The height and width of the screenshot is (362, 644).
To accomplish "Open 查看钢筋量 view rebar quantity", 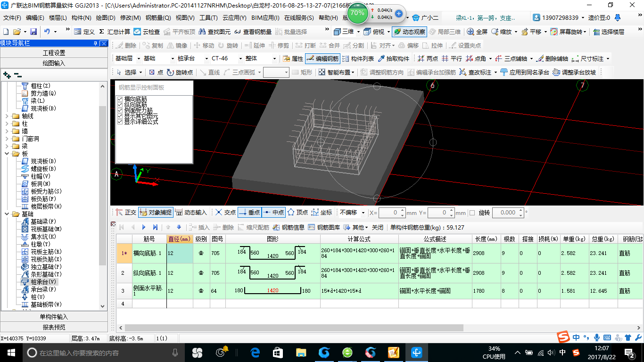I will (253, 32).
